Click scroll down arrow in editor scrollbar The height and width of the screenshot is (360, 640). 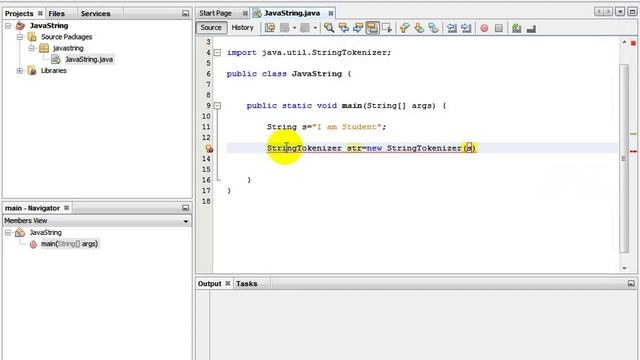624,268
